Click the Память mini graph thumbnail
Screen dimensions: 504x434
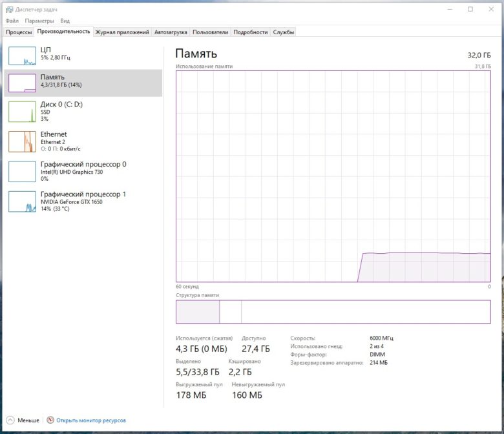pyautogui.click(x=22, y=83)
